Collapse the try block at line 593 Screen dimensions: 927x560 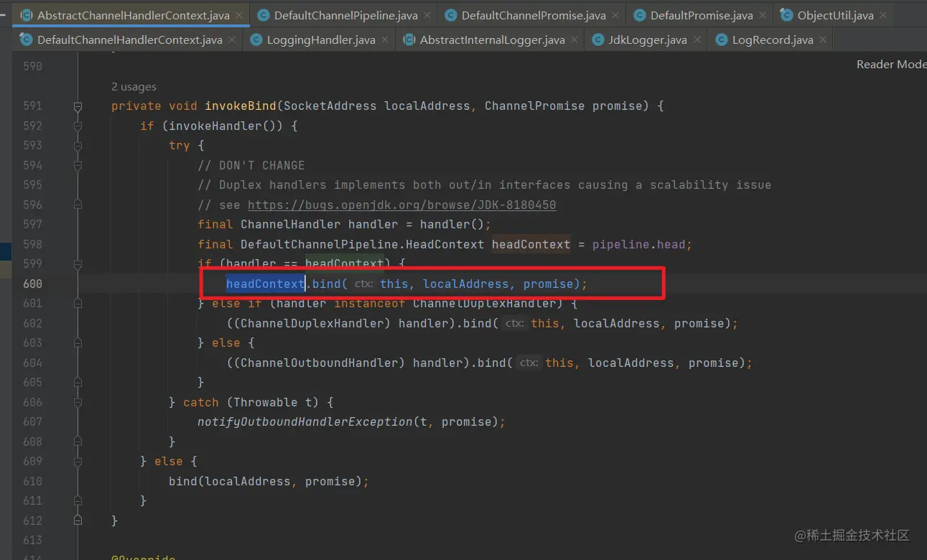(x=78, y=146)
